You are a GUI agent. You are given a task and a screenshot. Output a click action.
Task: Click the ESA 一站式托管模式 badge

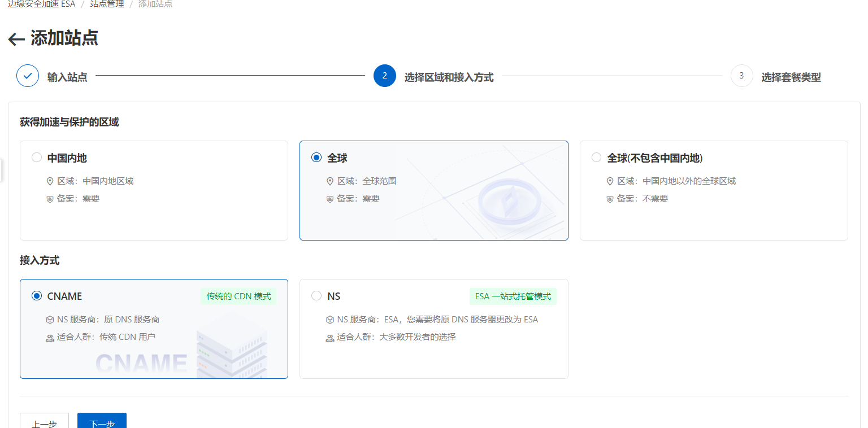coord(513,296)
